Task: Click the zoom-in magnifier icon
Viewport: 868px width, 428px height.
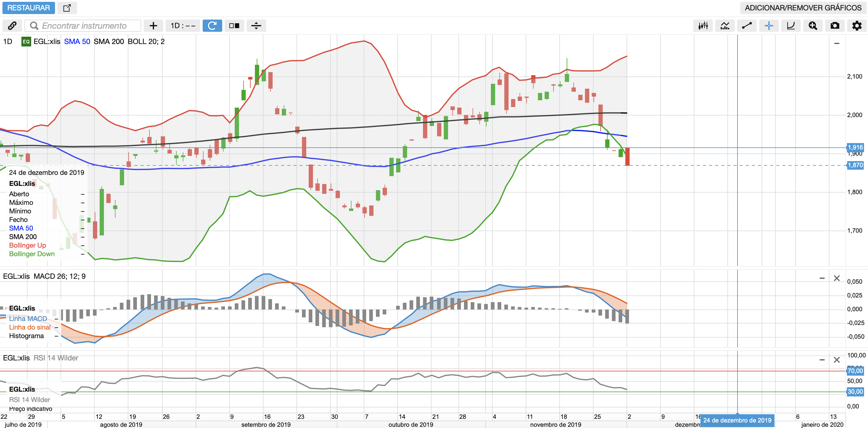Action: tap(812, 26)
